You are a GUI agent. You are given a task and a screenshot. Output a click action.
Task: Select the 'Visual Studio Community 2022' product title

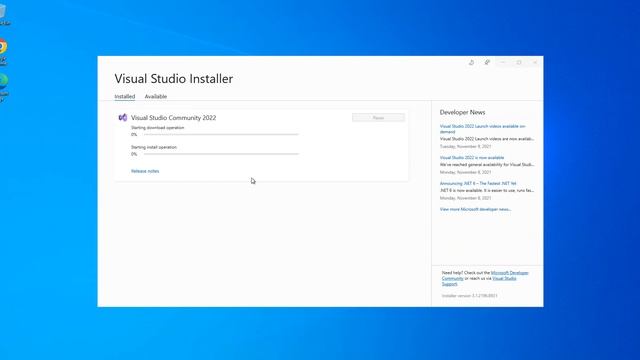tap(173, 118)
